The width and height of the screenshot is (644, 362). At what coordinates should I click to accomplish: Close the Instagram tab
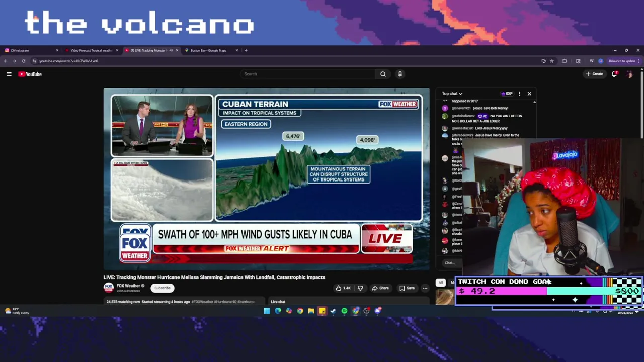(57, 50)
